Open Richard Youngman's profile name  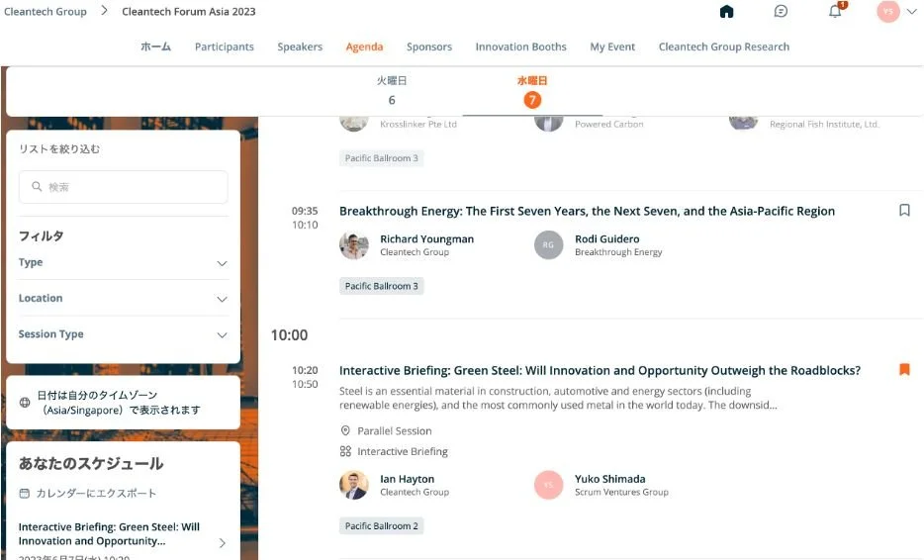point(426,238)
